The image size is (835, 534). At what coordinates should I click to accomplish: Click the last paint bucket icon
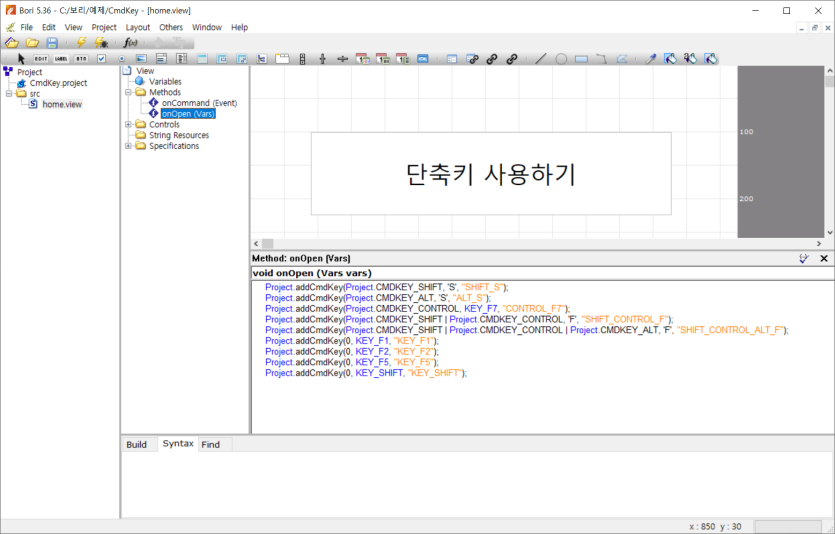click(710, 59)
